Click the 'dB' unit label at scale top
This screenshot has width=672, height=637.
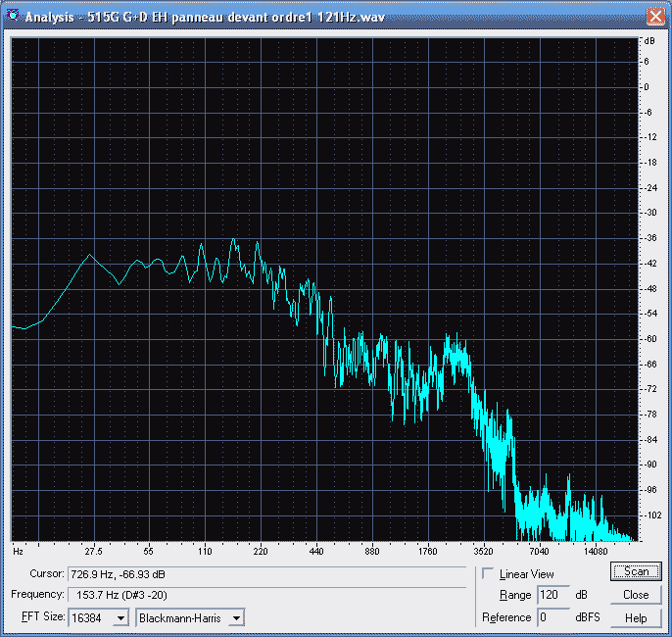click(649, 41)
